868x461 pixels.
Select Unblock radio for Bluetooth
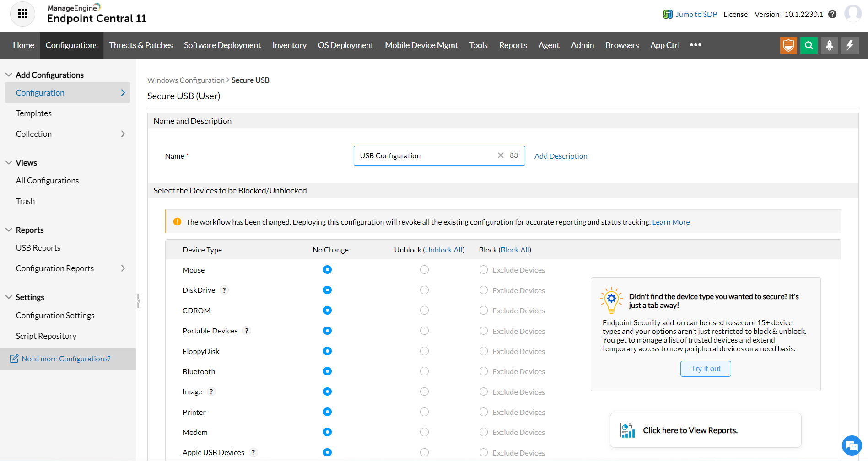424,371
